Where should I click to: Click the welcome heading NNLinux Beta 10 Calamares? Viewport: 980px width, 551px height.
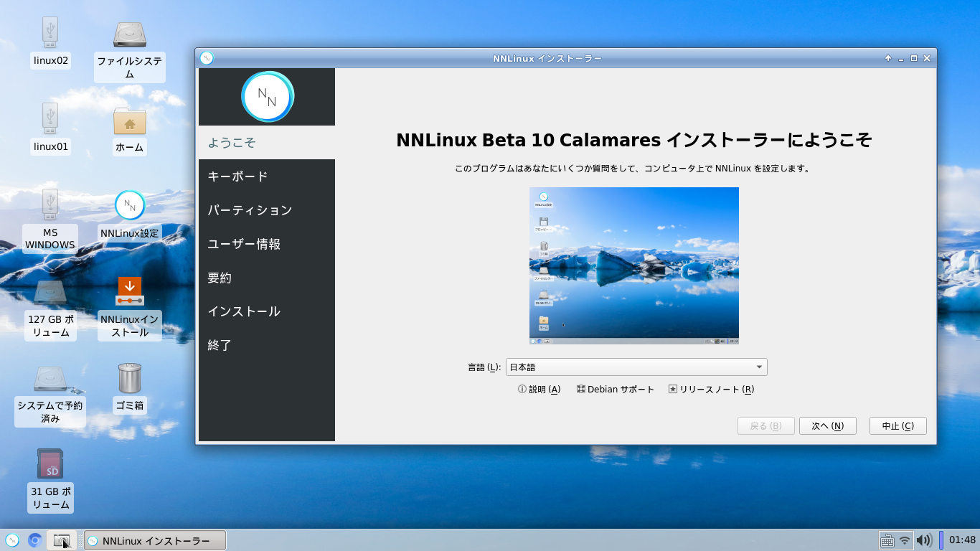point(634,140)
